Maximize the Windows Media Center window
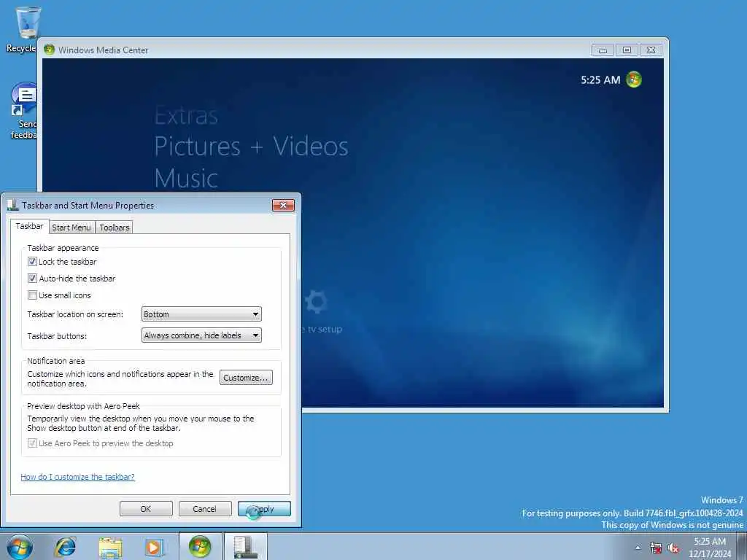This screenshot has width=747, height=560. 627,50
